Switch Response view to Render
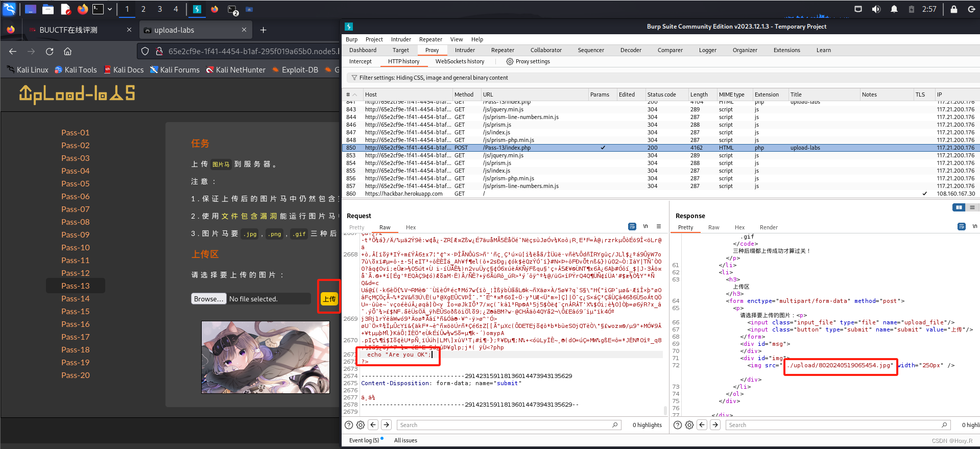Screen dimensions: 980x449 tap(769, 227)
